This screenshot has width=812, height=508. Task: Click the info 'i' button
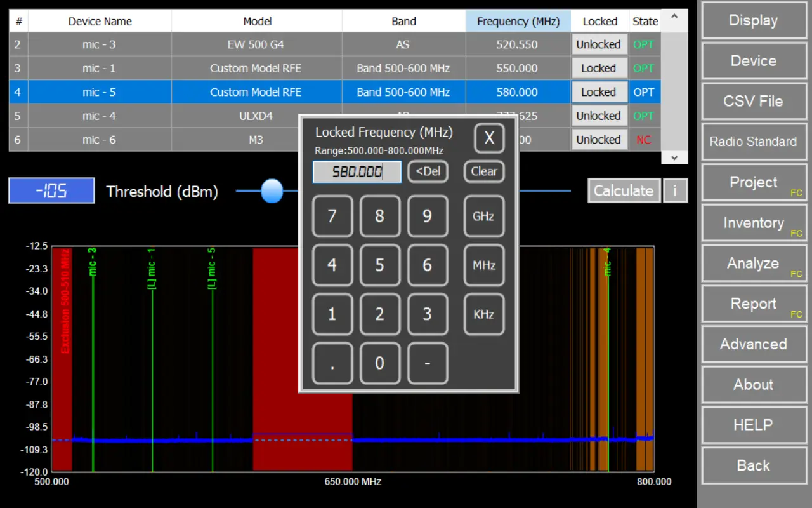click(675, 190)
